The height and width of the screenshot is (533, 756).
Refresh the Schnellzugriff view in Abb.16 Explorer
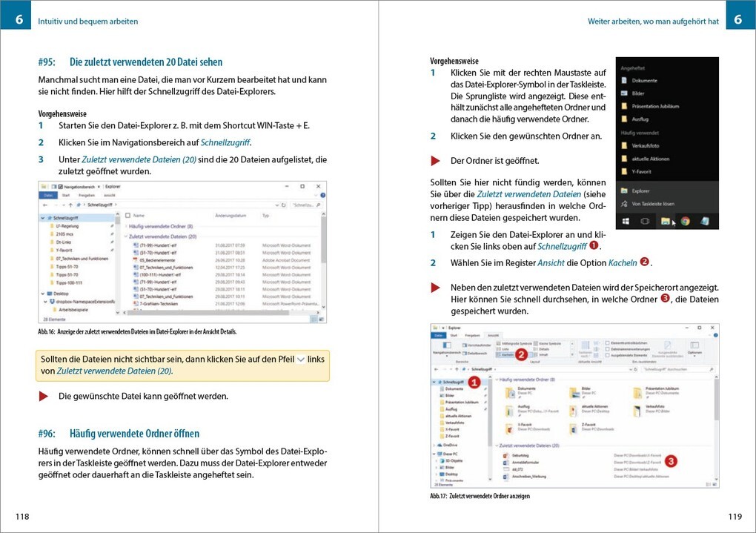pyautogui.click(x=283, y=205)
